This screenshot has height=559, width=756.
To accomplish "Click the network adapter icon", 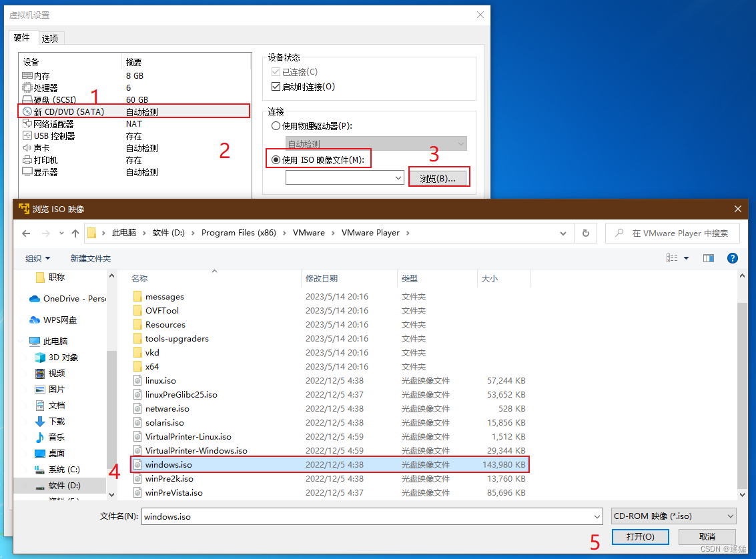I will coord(27,124).
